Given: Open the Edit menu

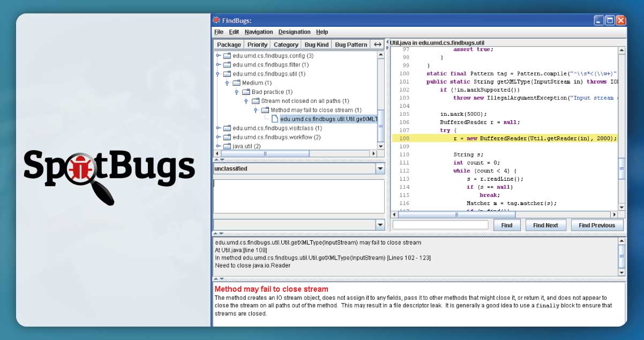Looking at the screenshot, I should tap(234, 32).
